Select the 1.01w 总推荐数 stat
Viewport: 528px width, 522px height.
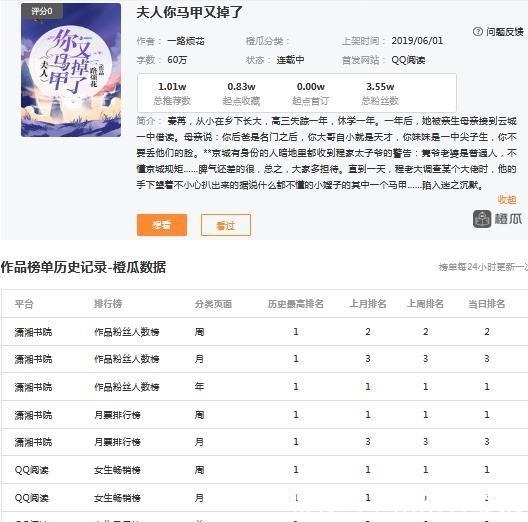point(172,93)
